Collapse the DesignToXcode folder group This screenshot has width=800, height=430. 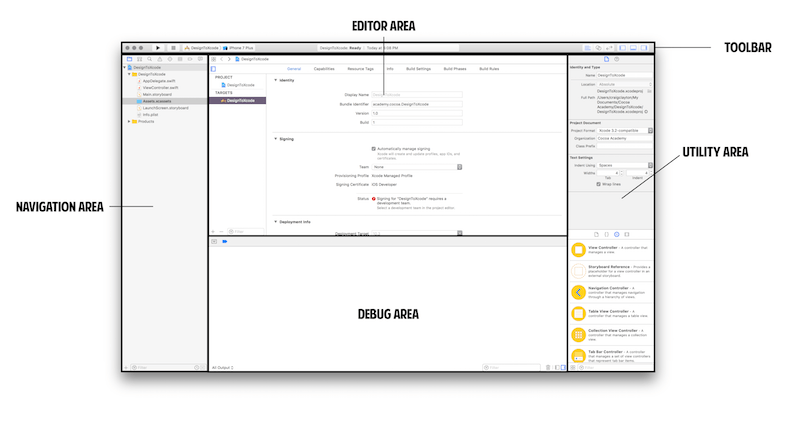[x=129, y=74]
